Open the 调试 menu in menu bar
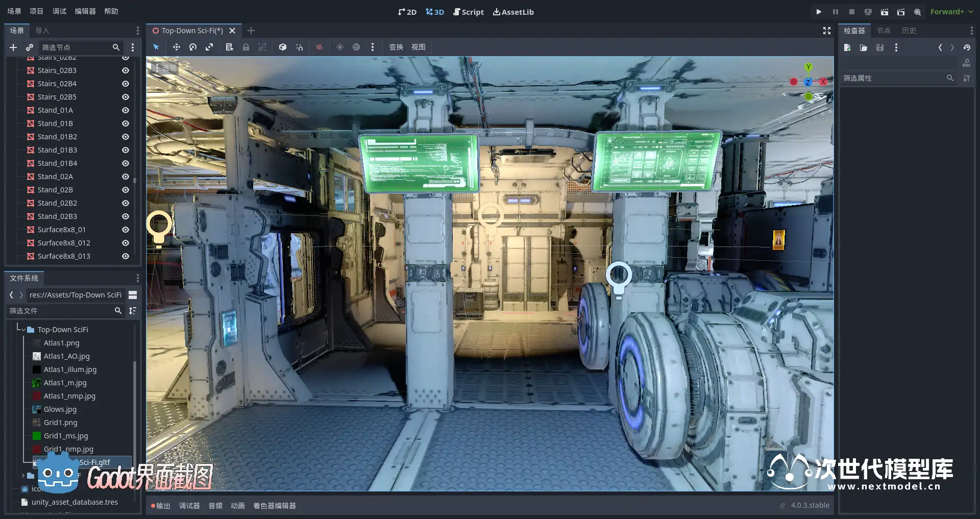Viewport: 980px width, 519px height. pyautogui.click(x=59, y=11)
